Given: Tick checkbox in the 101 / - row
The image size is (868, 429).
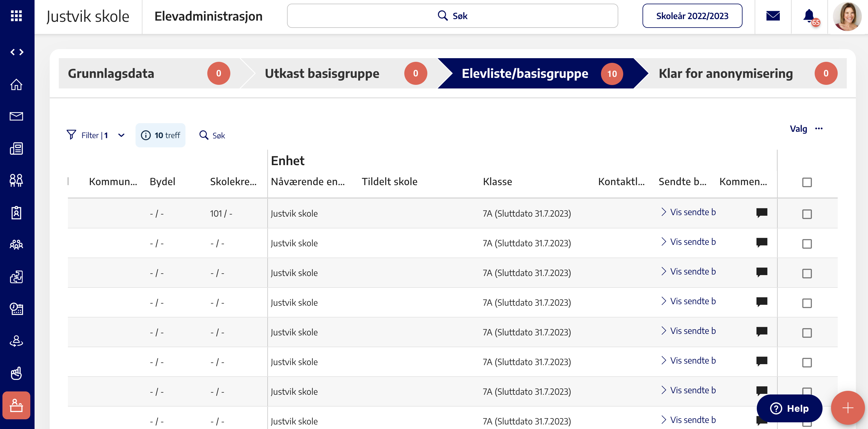Looking at the screenshot, I should coord(807,214).
